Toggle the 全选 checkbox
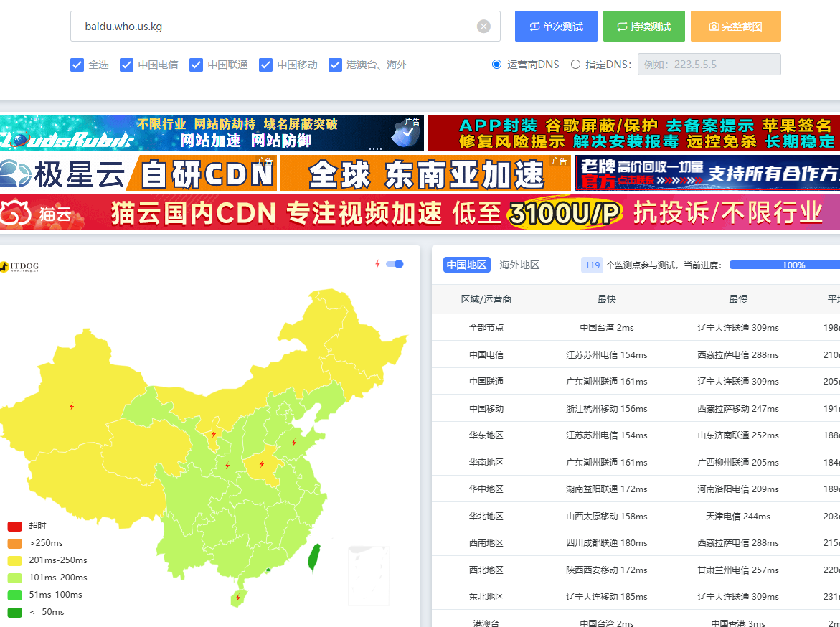The width and height of the screenshot is (840, 627). [77, 65]
